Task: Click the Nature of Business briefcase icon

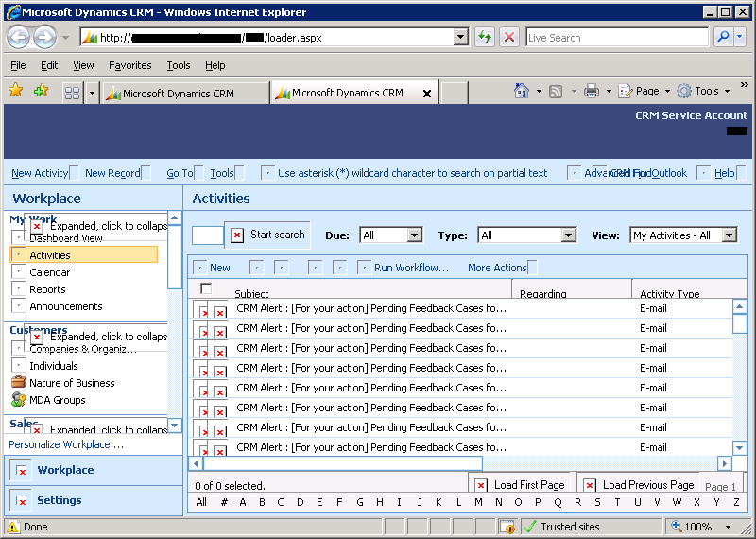Action: (x=19, y=382)
